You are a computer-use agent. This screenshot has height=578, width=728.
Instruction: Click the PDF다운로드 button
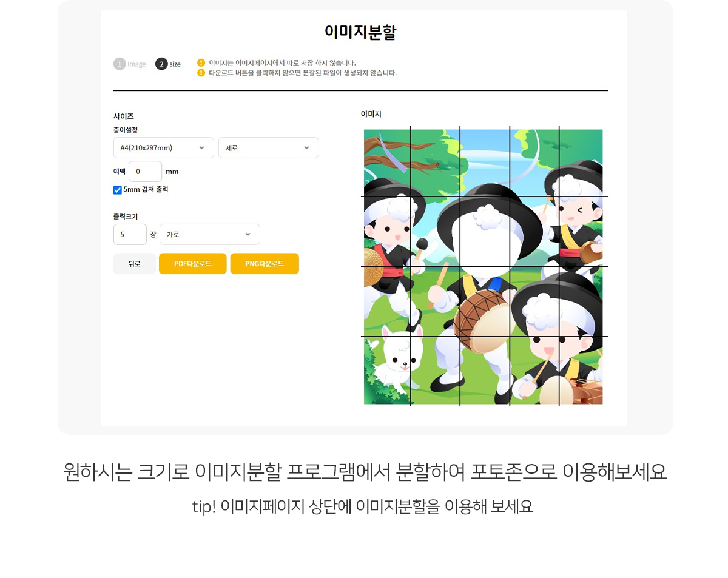[x=193, y=264]
